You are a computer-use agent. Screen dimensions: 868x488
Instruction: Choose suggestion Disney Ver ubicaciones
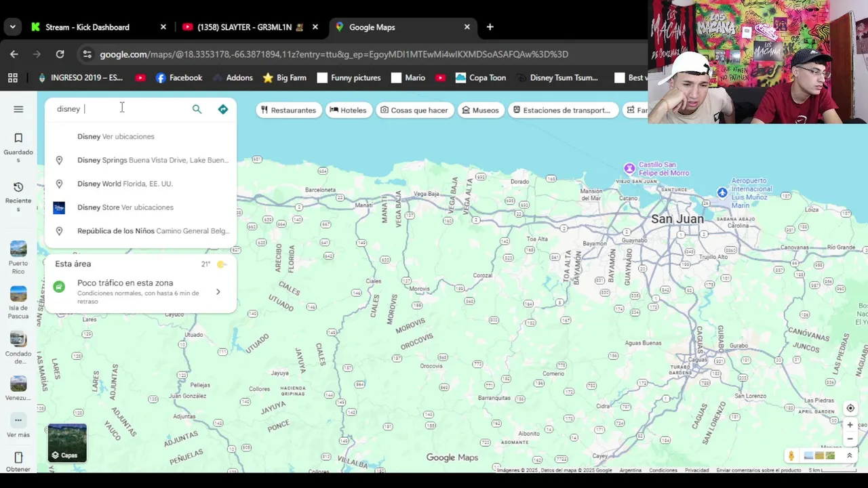coord(141,136)
